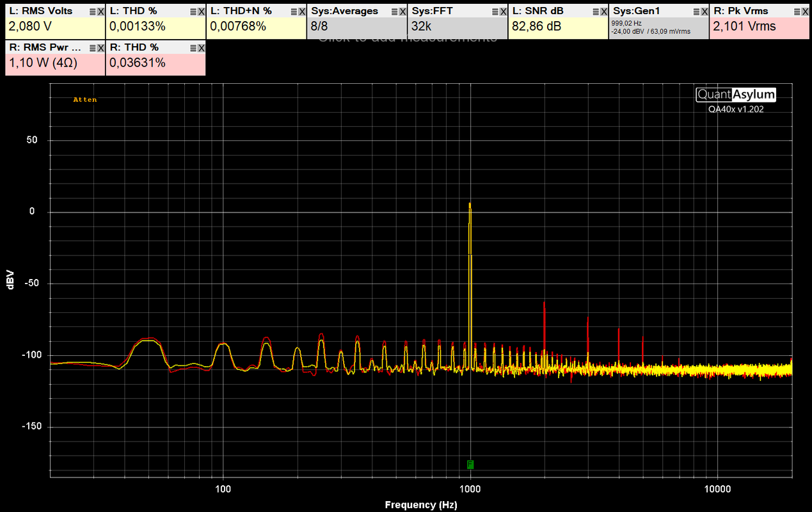Select the 2,101 Vrms peak reading
The height and width of the screenshot is (512, 812).
pos(745,26)
